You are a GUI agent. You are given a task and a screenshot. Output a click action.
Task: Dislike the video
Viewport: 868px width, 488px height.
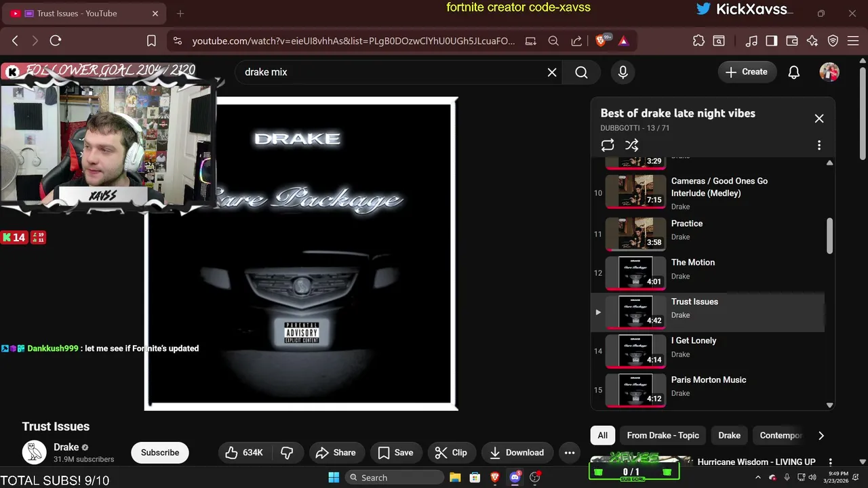click(287, 453)
